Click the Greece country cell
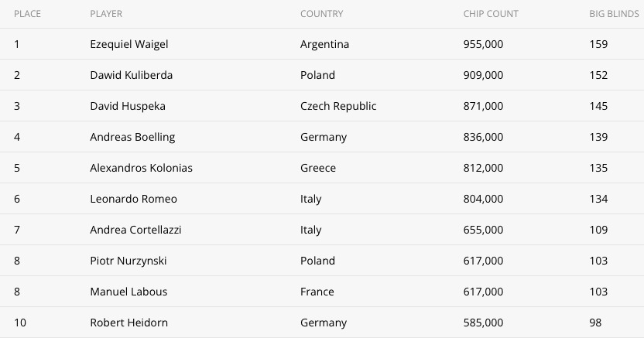 [x=318, y=168]
